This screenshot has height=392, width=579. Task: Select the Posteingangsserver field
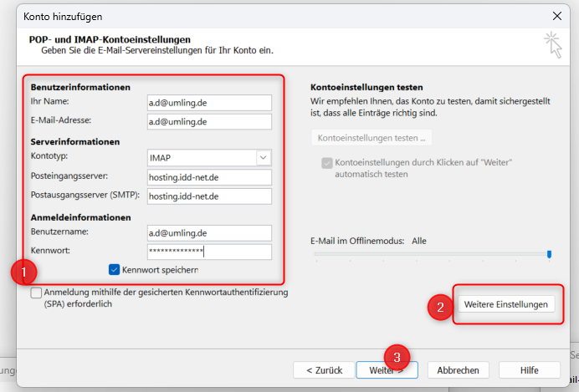click(209, 177)
